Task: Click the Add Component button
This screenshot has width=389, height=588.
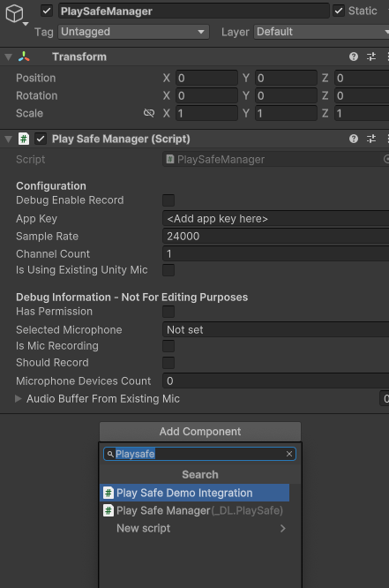Action: click(x=200, y=432)
